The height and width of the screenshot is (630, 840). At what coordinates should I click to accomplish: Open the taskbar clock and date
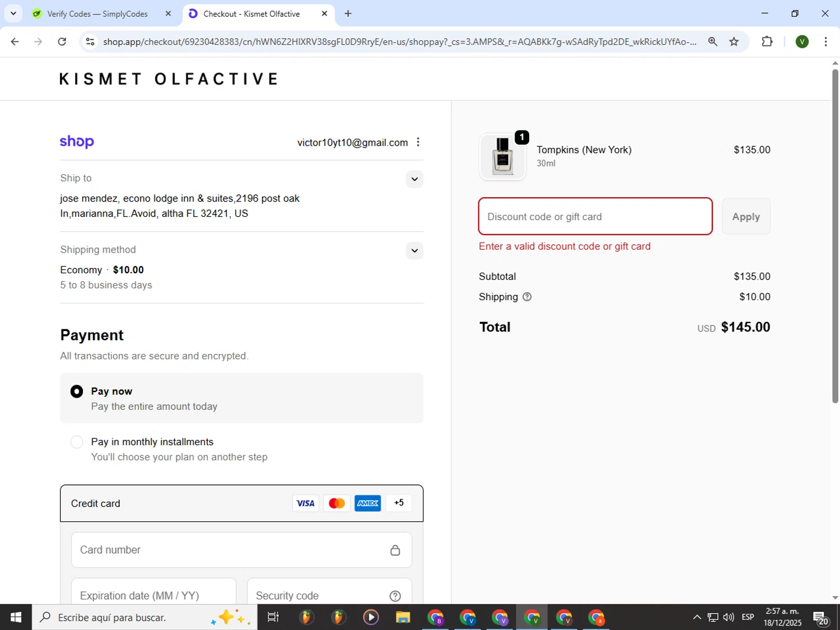pos(782,617)
